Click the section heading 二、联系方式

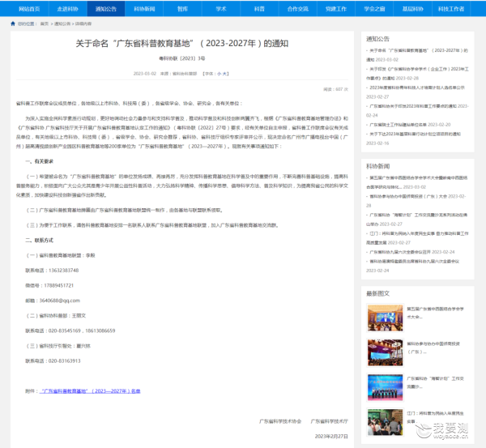pyautogui.click(x=40, y=241)
